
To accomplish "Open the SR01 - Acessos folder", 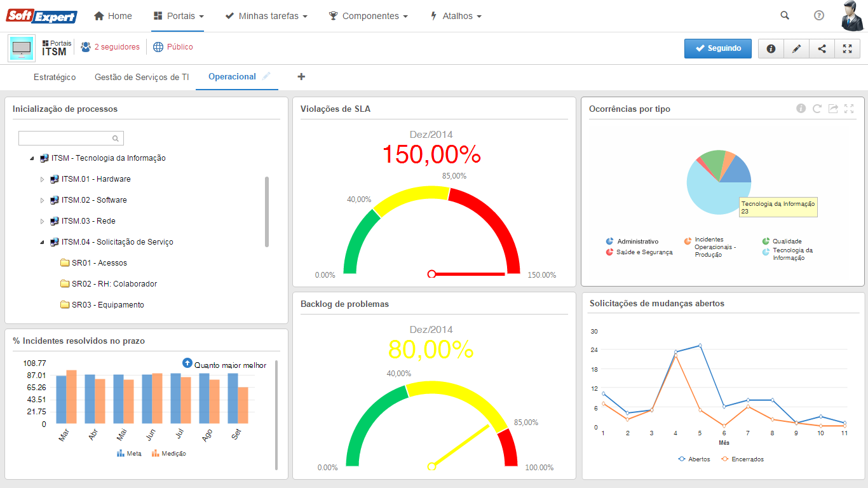I will (99, 263).
